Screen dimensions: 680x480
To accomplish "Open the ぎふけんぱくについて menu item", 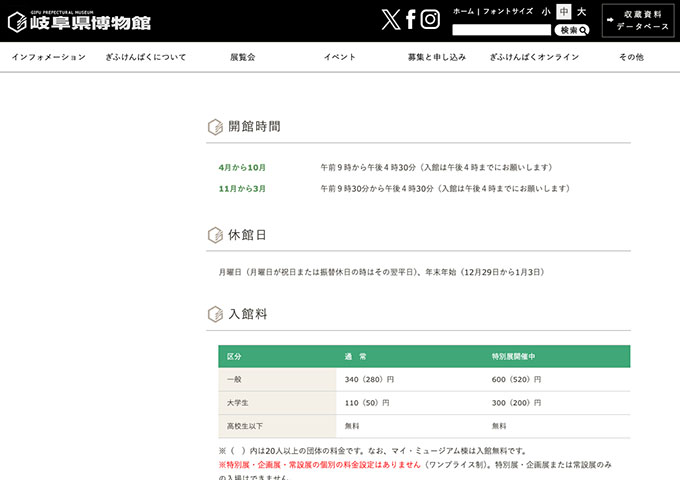I will 146,57.
